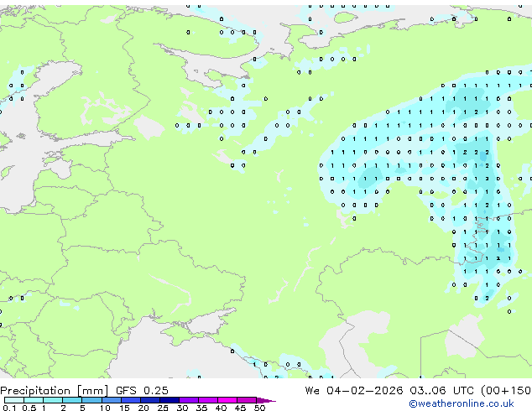
Task: Click the "03..06 UTC" time range text
Action: tap(441, 390)
